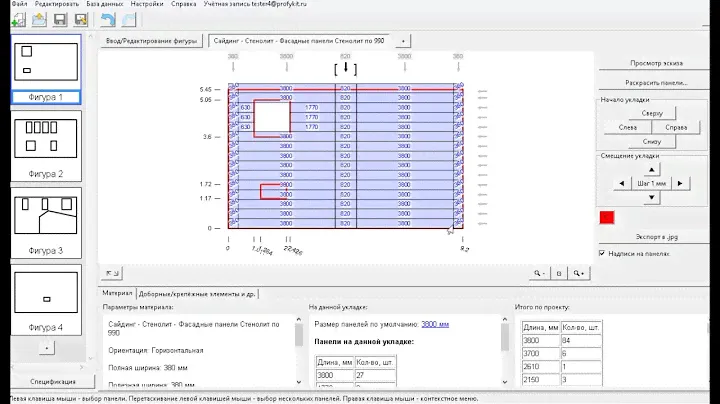Toggle the 'Надписи на панелях' checkbox
The height and width of the screenshot is (404, 720).
[x=602, y=253]
